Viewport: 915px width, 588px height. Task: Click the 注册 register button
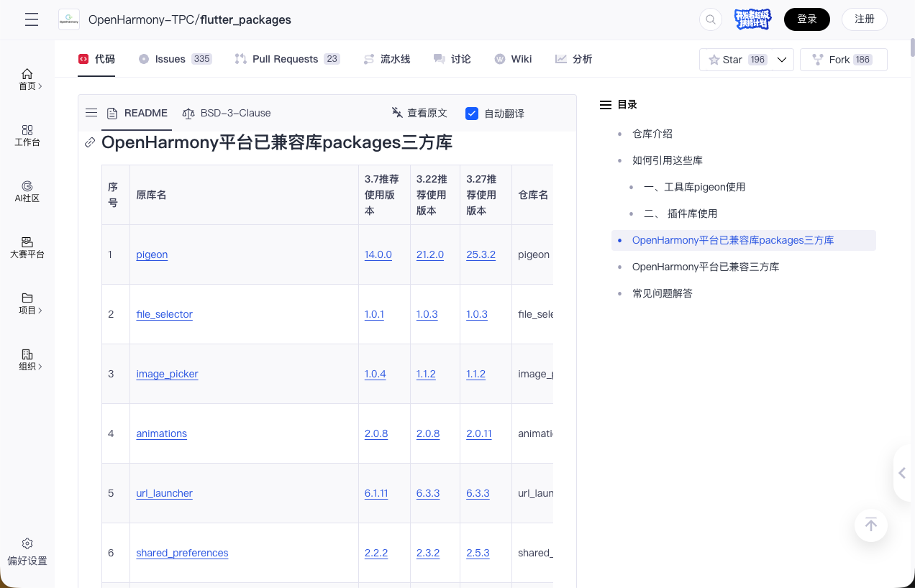click(x=864, y=19)
